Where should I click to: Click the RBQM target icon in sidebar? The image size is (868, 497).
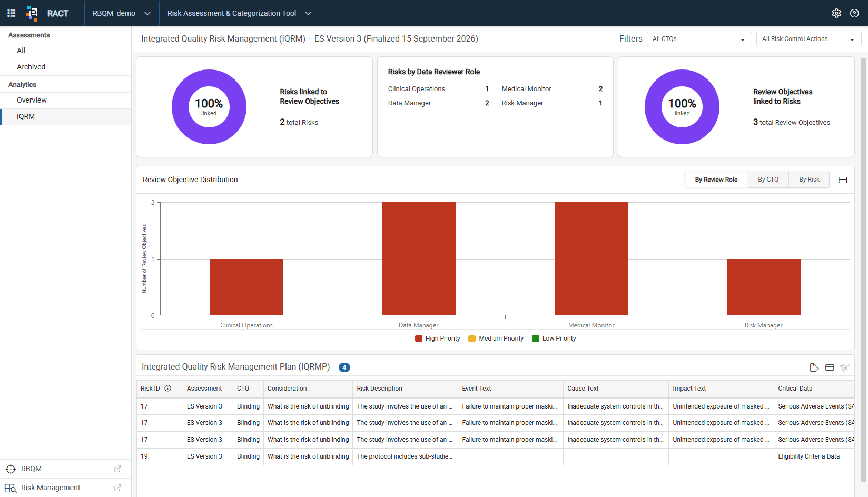click(11, 469)
